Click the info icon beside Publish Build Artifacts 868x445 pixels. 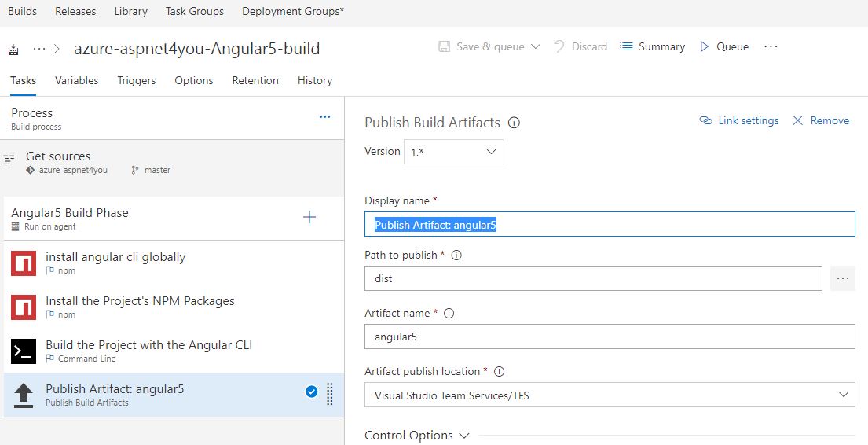click(x=514, y=123)
